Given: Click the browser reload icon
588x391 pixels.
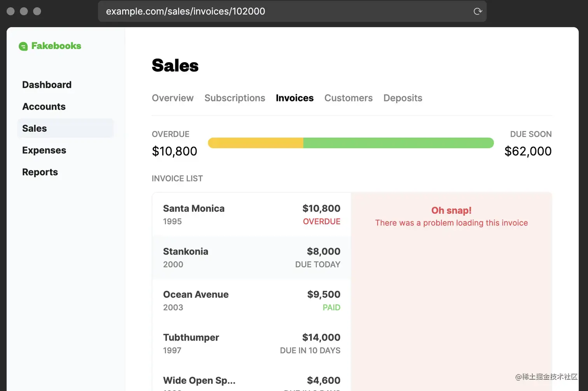Looking at the screenshot, I should [x=478, y=11].
